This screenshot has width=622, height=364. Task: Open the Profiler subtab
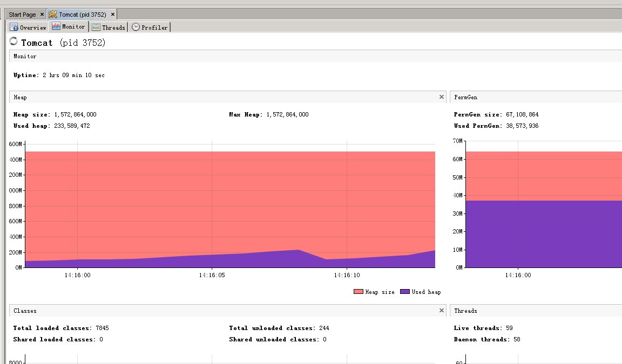[150, 28]
